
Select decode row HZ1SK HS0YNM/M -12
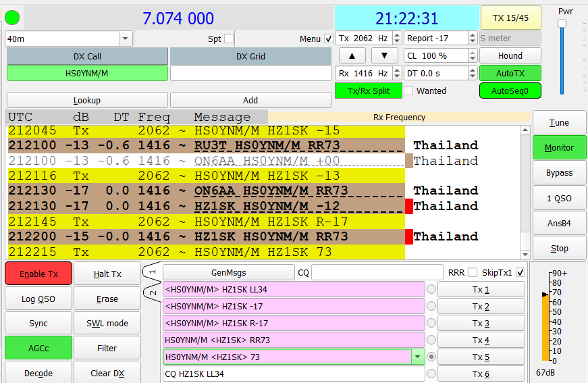(207, 206)
